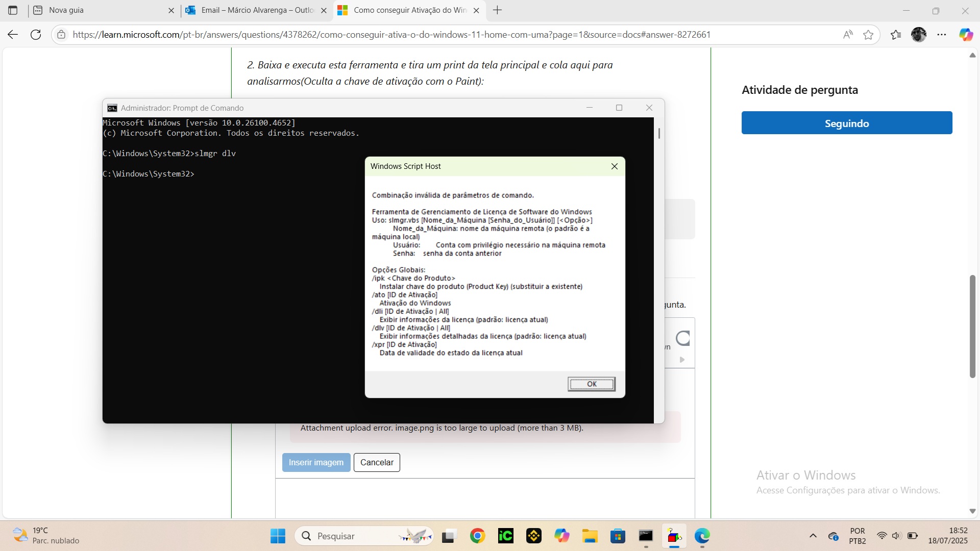Open the Wi-Fi network tray icon
This screenshot has width=980, height=551.
coord(881,536)
